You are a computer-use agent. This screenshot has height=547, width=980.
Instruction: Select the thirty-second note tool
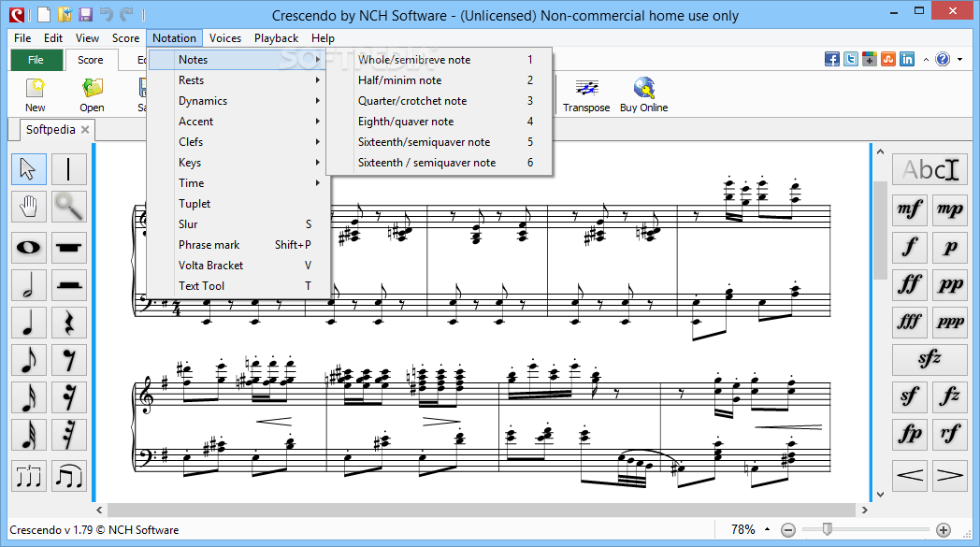(29, 435)
